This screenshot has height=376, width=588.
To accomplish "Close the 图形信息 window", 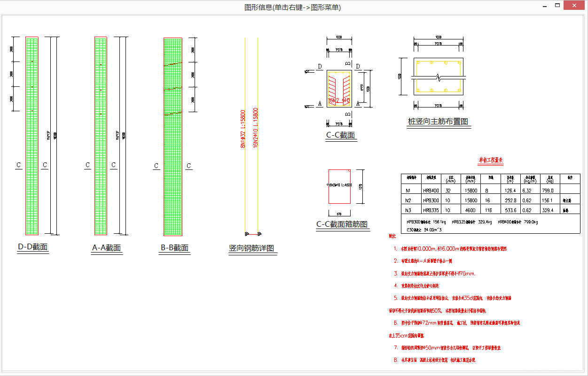I will [575, 7].
